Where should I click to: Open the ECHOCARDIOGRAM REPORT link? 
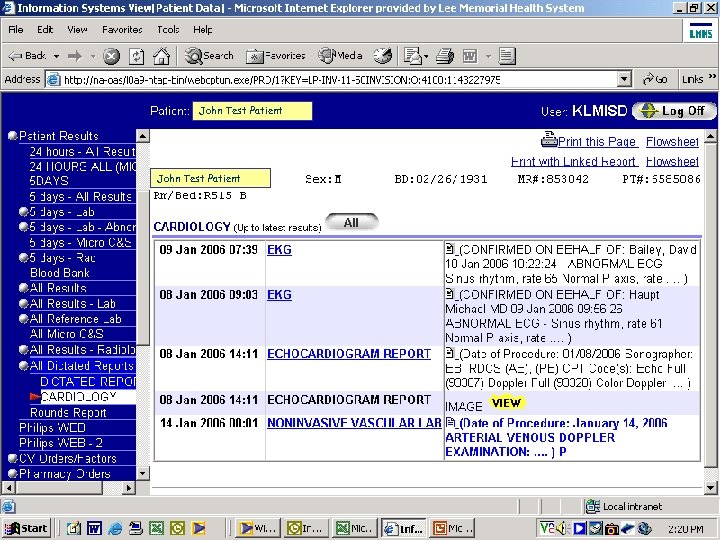349,354
